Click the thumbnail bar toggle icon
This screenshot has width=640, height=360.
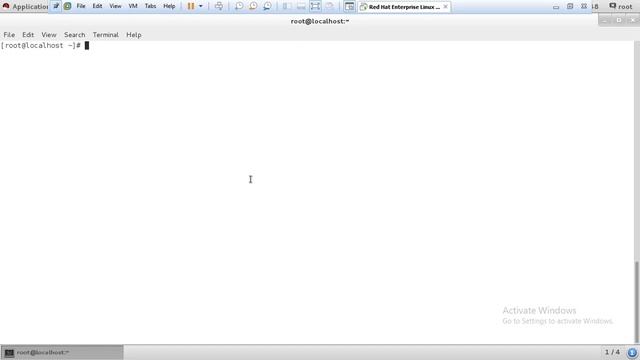[x=301, y=6]
